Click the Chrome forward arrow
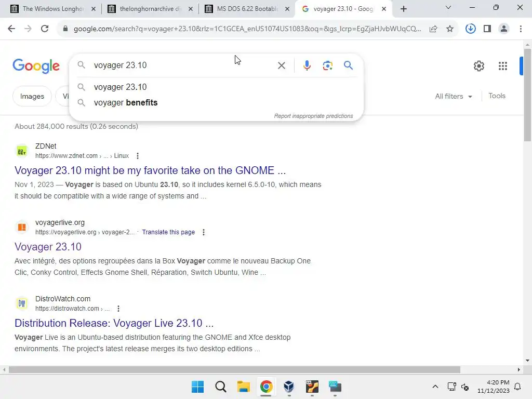The width and height of the screenshot is (532, 399). coord(28,29)
